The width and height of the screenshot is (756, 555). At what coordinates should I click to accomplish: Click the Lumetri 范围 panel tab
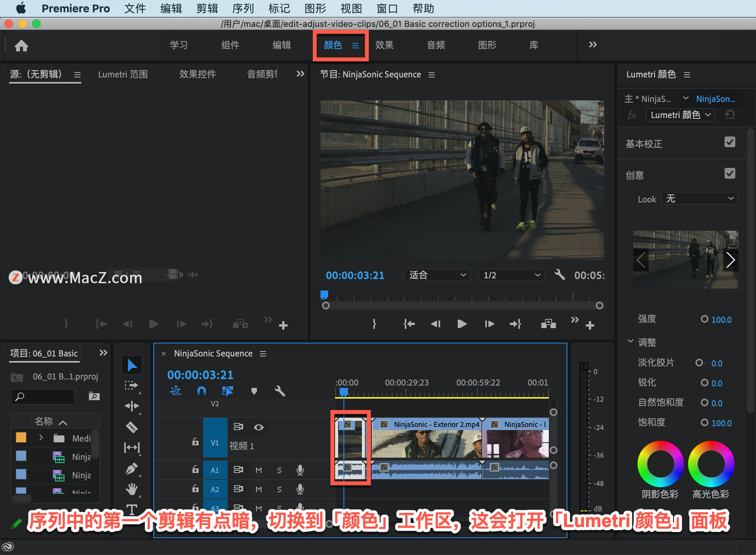coord(123,74)
